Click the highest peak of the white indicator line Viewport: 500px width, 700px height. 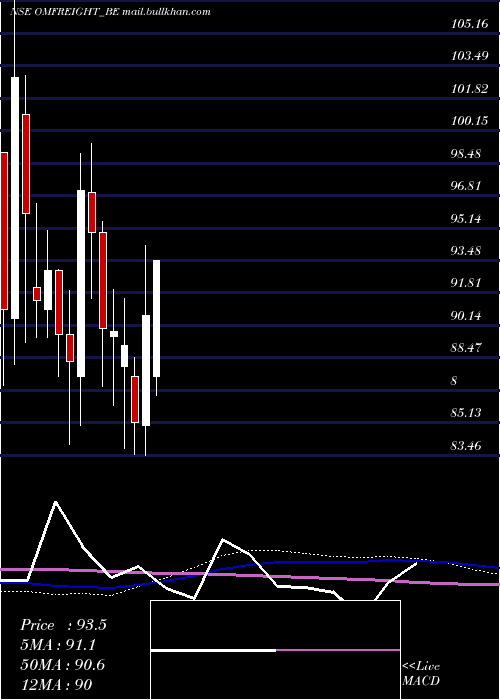coord(55,502)
